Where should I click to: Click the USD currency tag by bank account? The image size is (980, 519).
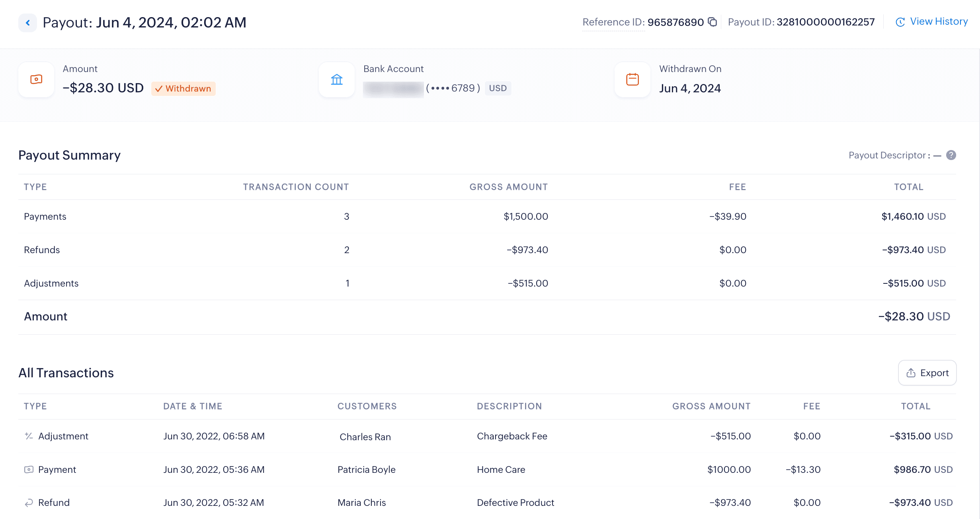pos(498,88)
